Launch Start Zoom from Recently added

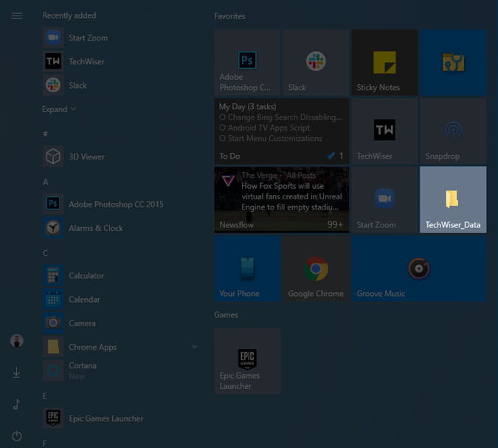[121, 38]
